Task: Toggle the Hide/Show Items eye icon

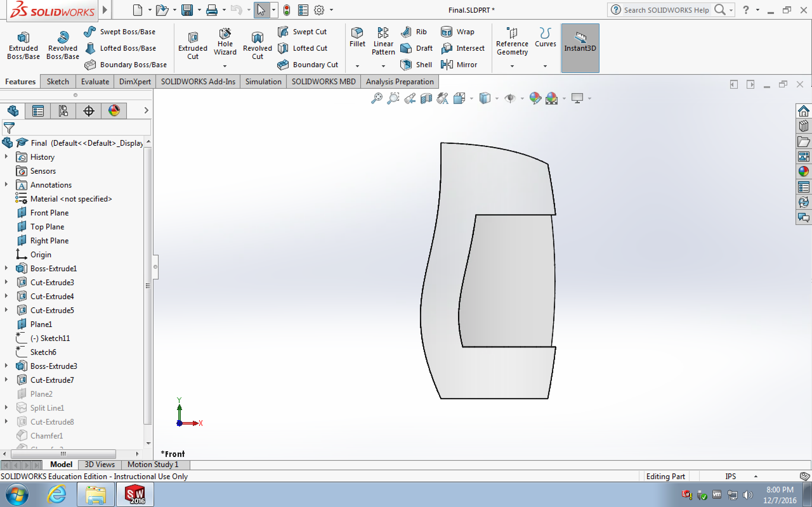Action: pyautogui.click(x=510, y=98)
